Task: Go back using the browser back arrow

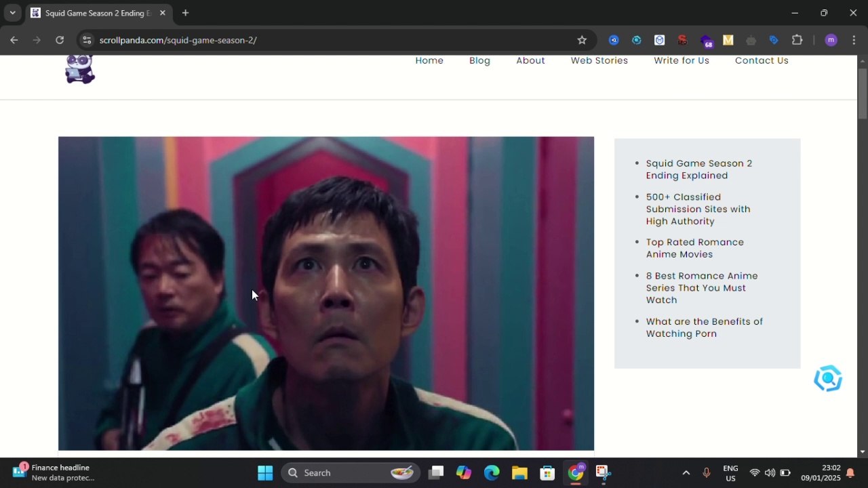Action: 14,40
